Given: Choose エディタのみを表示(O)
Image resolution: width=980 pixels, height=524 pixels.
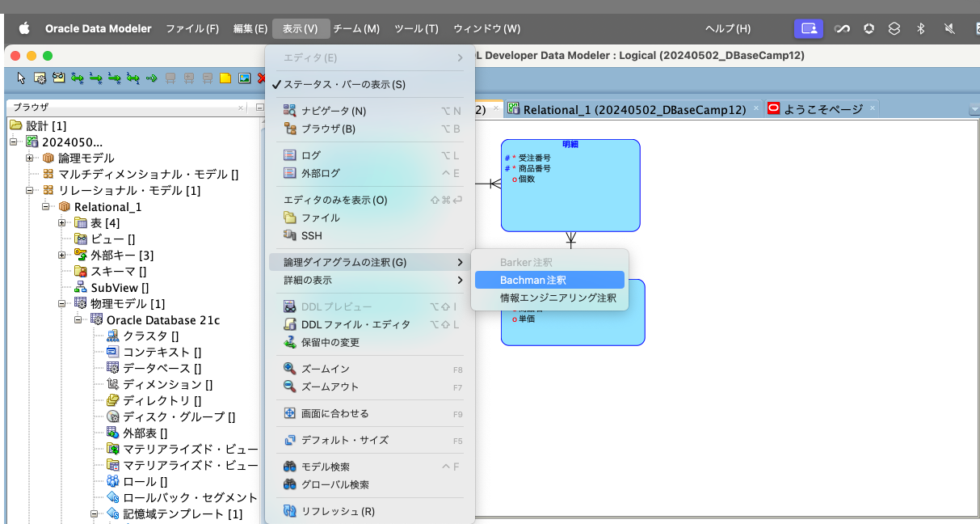Looking at the screenshot, I should click(x=371, y=200).
